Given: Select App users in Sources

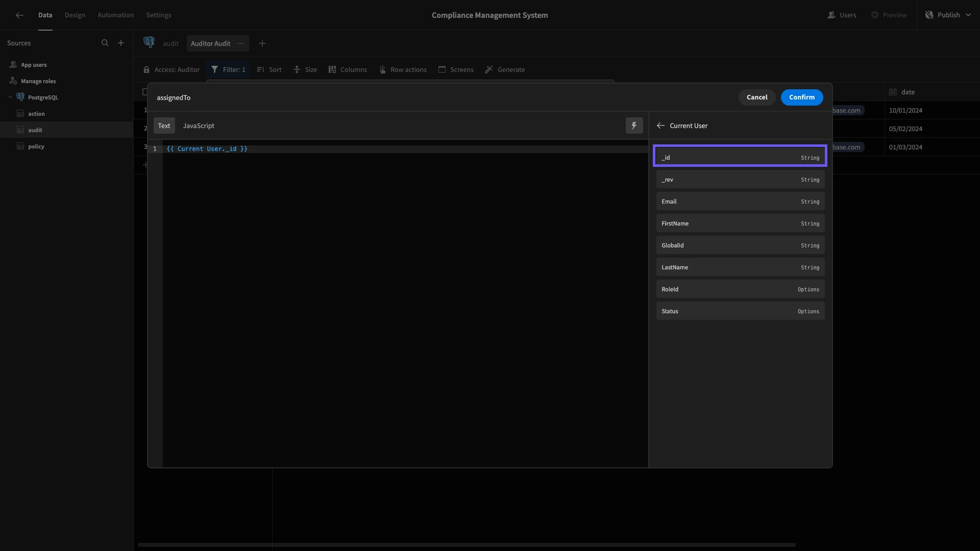Looking at the screenshot, I should pyautogui.click(x=34, y=65).
